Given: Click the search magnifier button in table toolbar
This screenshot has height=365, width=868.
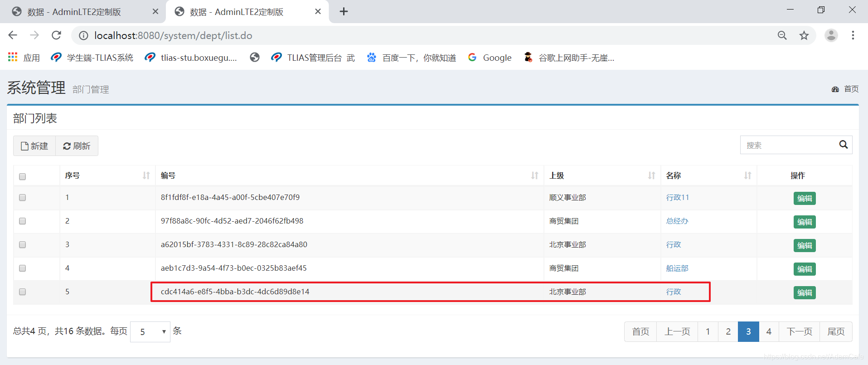Looking at the screenshot, I should (844, 145).
